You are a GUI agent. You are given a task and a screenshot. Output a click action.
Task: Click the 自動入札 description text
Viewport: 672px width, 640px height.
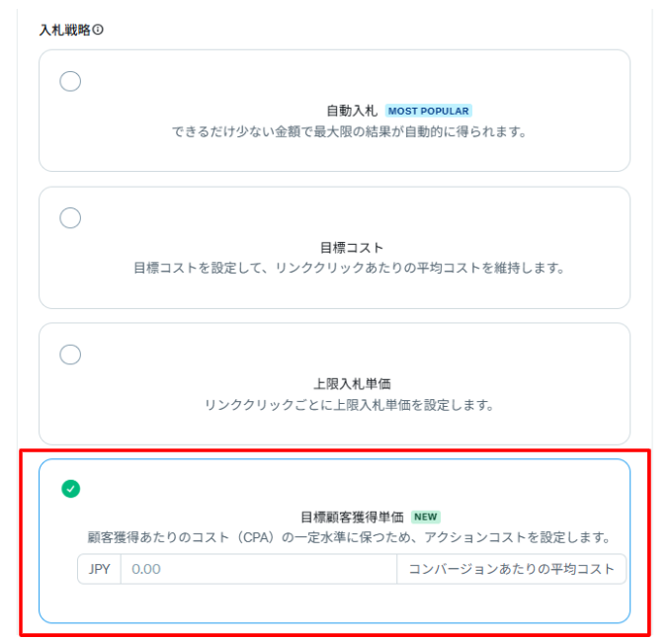point(345,131)
